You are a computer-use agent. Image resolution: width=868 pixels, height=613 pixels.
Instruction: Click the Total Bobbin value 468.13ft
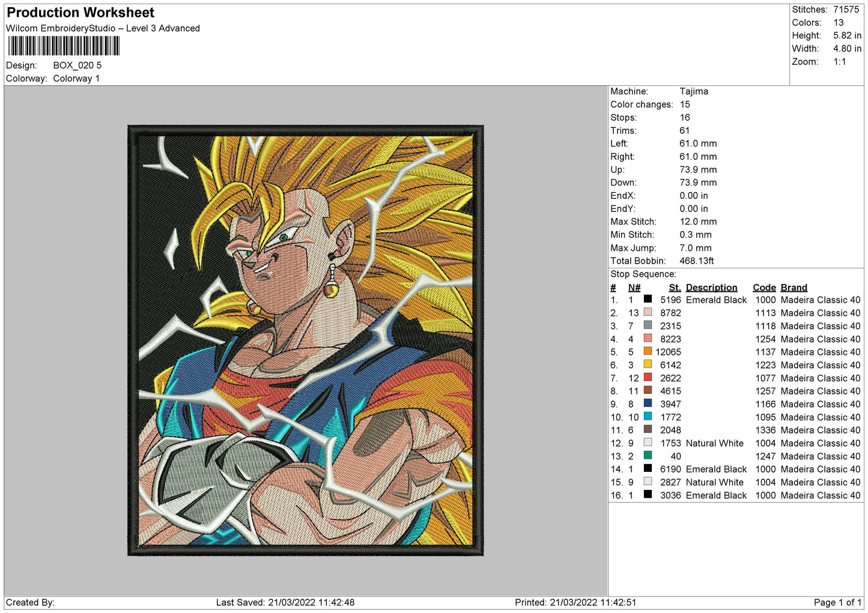click(x=697, y=261)
